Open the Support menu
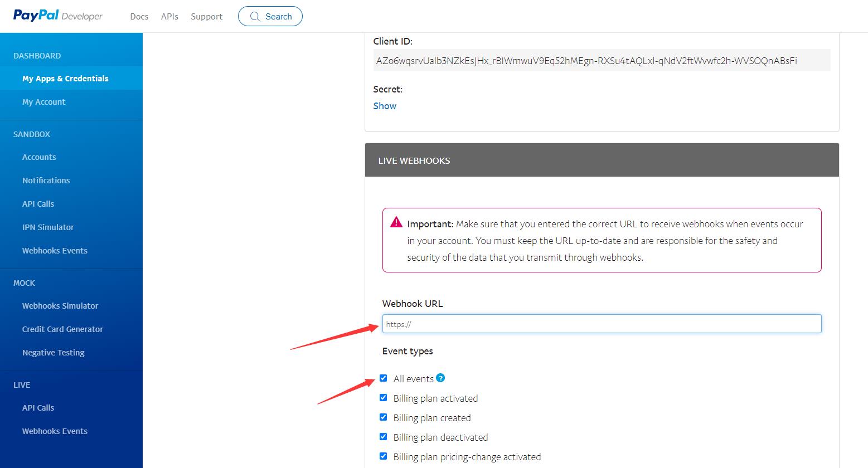 206,17
